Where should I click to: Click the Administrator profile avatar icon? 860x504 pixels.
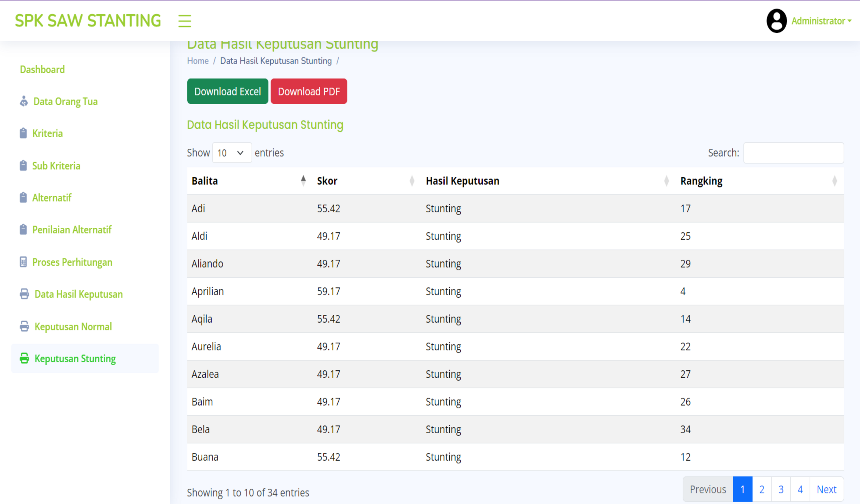tap(776, 21)
